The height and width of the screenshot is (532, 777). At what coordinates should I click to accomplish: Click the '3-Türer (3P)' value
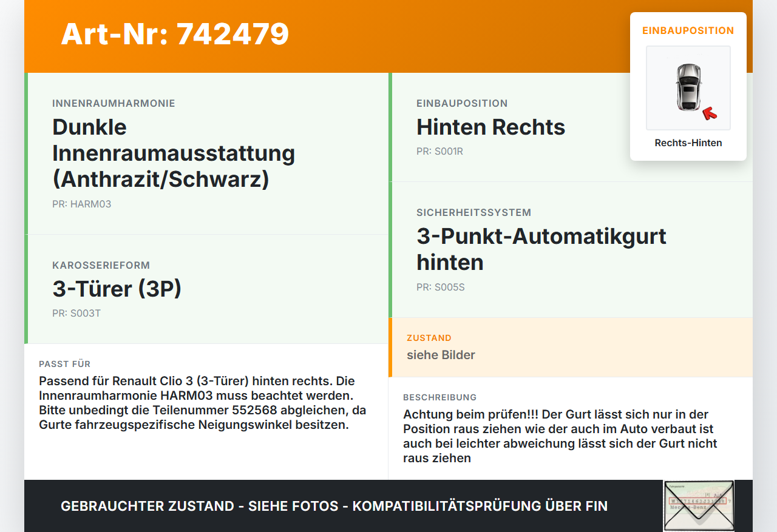[x=117, y=289]
